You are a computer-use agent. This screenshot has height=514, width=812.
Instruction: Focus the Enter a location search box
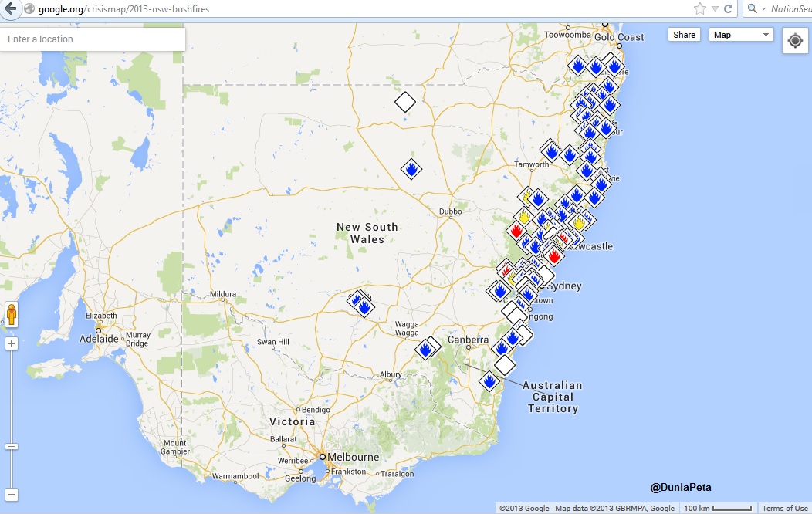coord(93,39)
